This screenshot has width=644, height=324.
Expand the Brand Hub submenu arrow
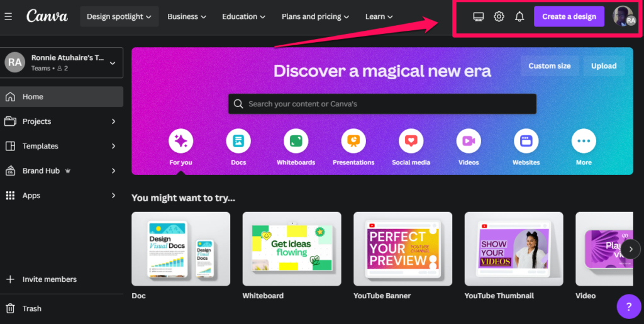click(x=114, y=171)
